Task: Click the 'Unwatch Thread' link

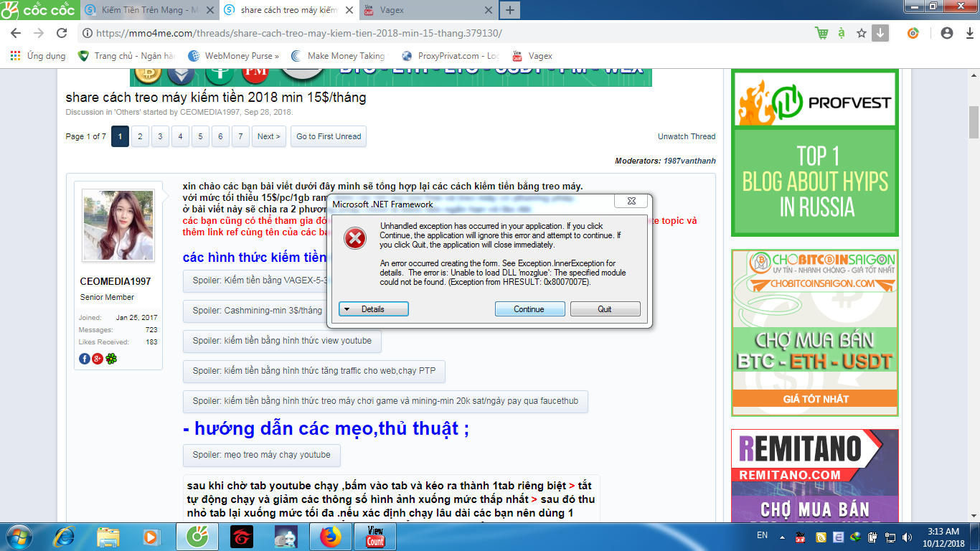Action: (x=687, y=136)
